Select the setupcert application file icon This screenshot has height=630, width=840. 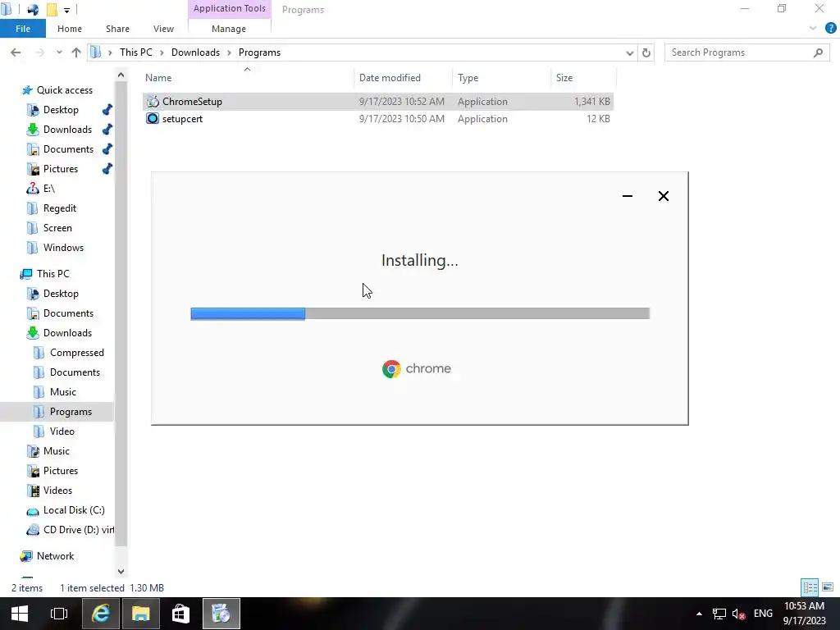tap(153, 118)
